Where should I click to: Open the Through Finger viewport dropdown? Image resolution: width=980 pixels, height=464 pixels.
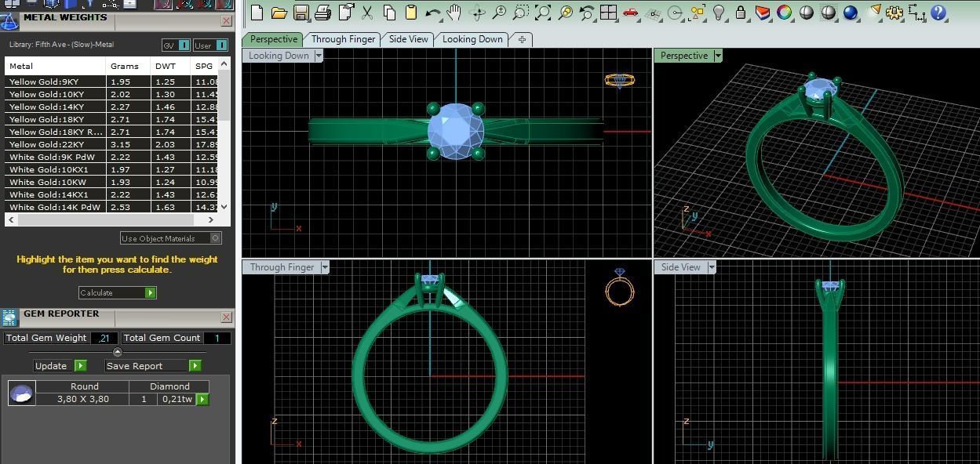[325, 267]
